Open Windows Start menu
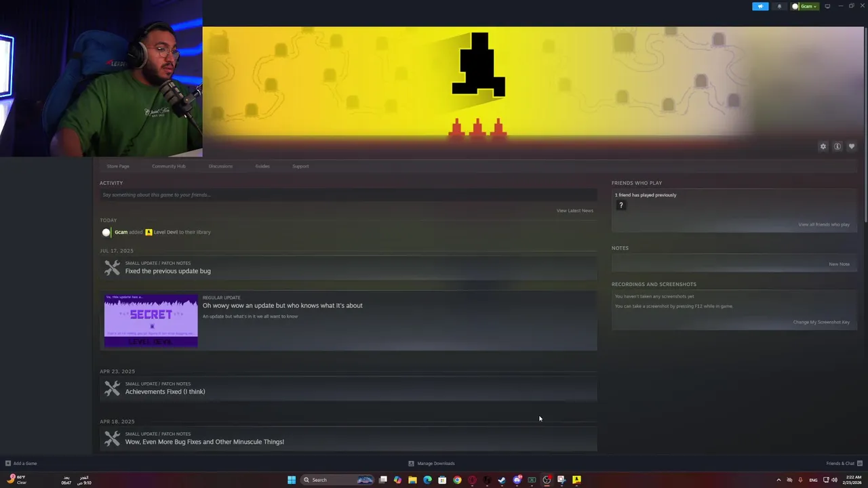Viewport: 868px width, 488px height. click(292, 480)
